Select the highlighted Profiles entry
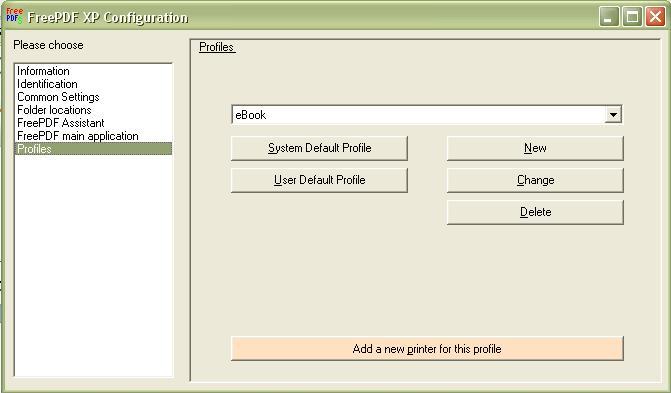Image resolution: width=671 pixels, height=393 pixels. click(93, 149)
